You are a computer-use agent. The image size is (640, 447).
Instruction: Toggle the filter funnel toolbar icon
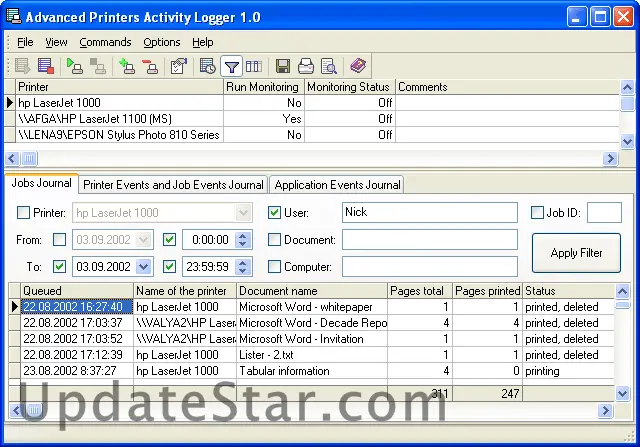tap(231, 66)
